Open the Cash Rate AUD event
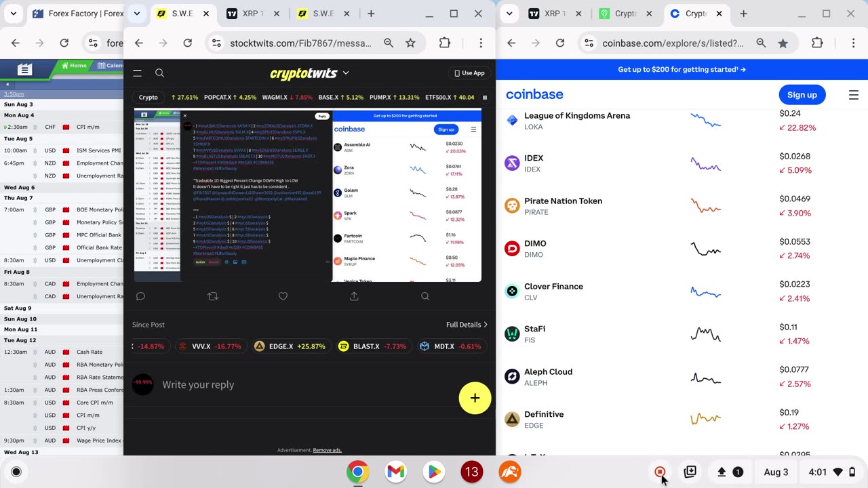The image size is (868, 488). click(x=90, y=352)
